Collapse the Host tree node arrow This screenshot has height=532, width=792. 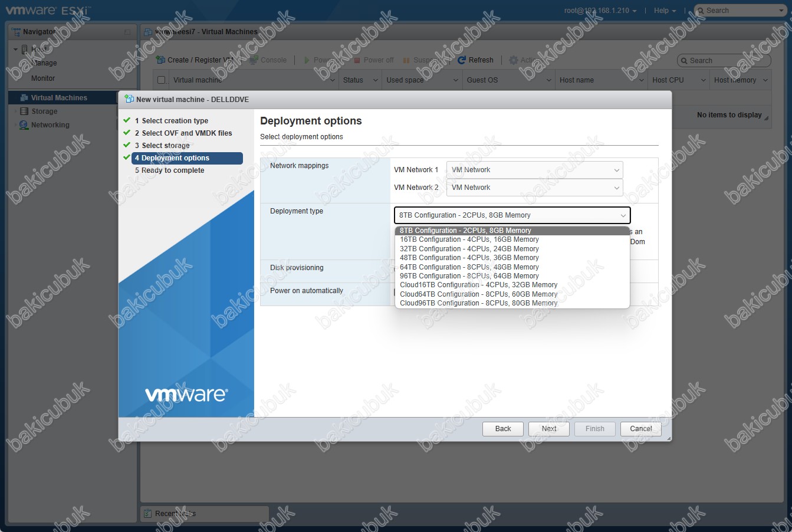[x=15, y=50]
